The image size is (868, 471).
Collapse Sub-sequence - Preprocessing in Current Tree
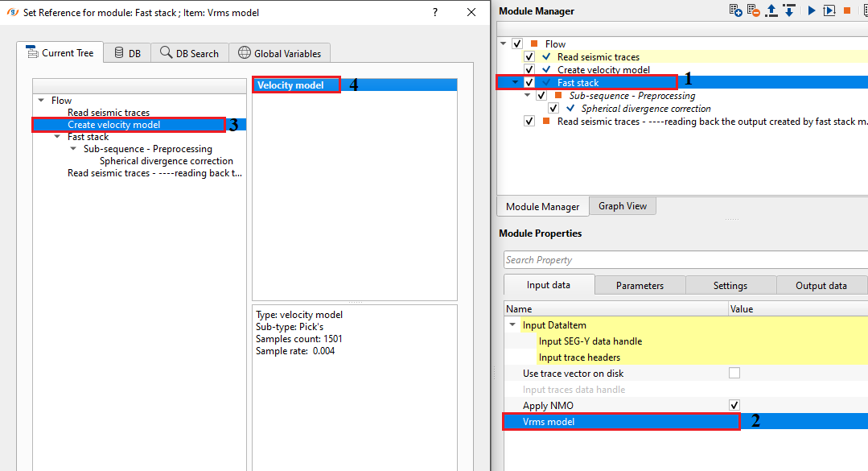(73, 149)
